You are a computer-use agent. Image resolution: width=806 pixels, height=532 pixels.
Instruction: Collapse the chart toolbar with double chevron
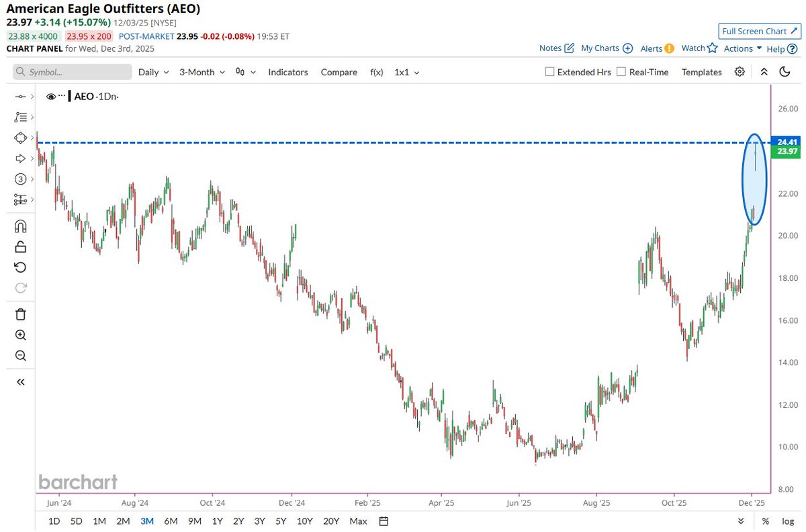click(x=764, y=72)
